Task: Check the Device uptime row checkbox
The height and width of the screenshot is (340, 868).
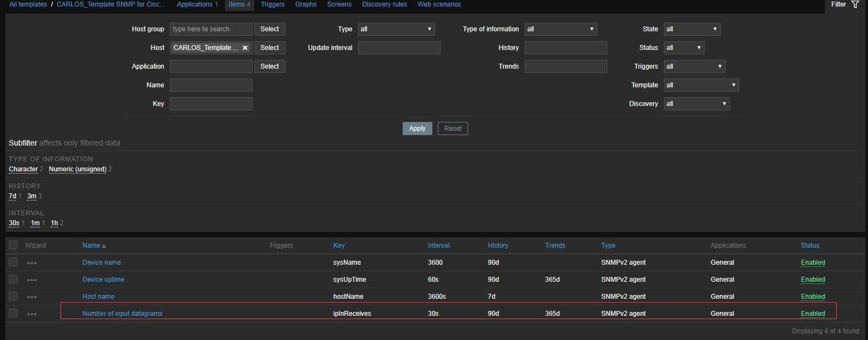Action: point(13,279)
